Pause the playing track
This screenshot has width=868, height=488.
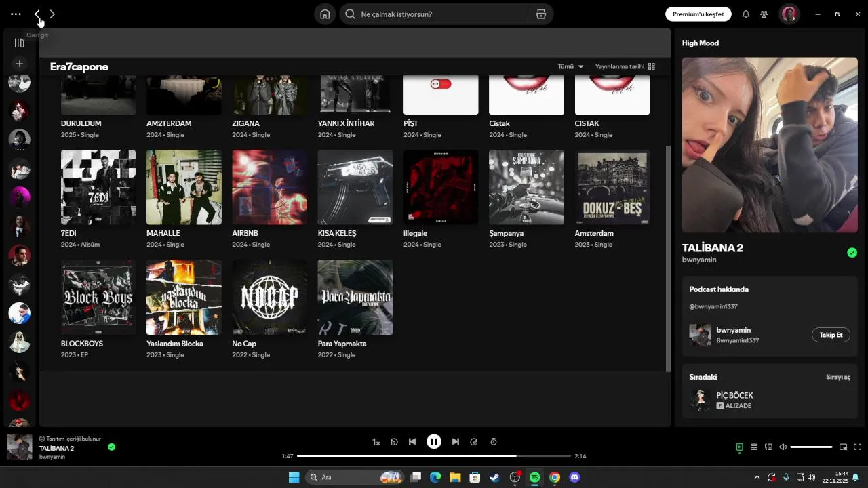[434, 442]
